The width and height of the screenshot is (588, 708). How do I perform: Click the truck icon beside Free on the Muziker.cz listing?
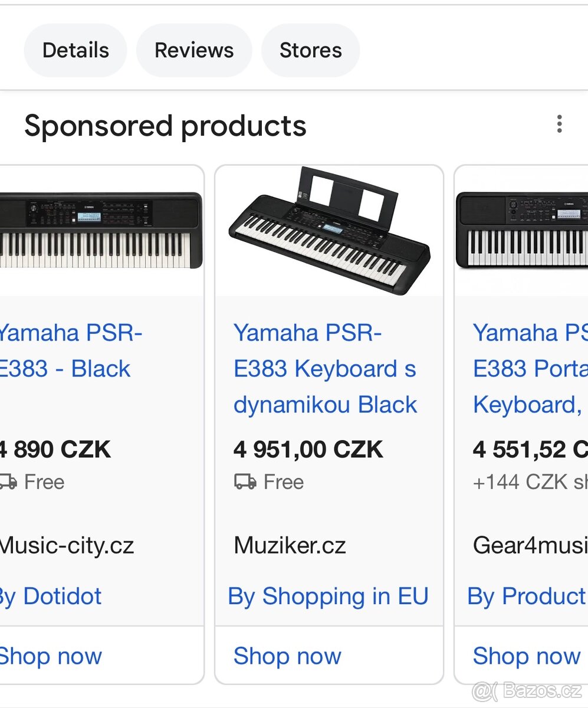tap(244, 481)
